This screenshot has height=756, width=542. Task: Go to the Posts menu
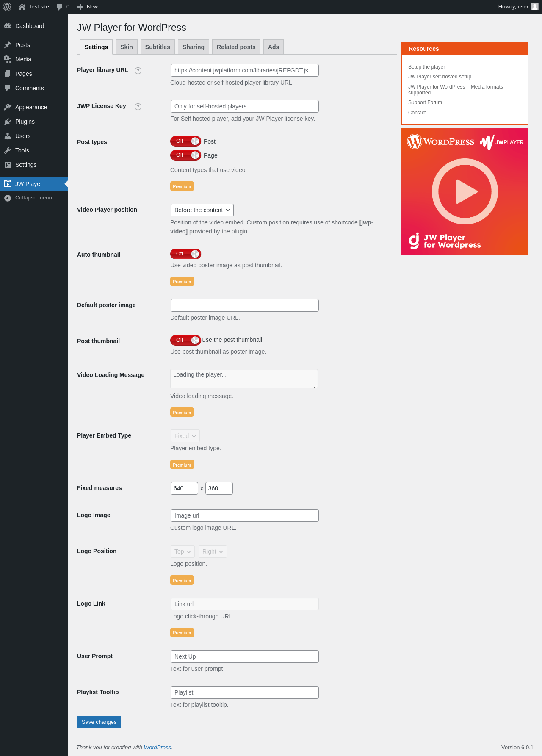pyautogui.click(x=34, y=45)
